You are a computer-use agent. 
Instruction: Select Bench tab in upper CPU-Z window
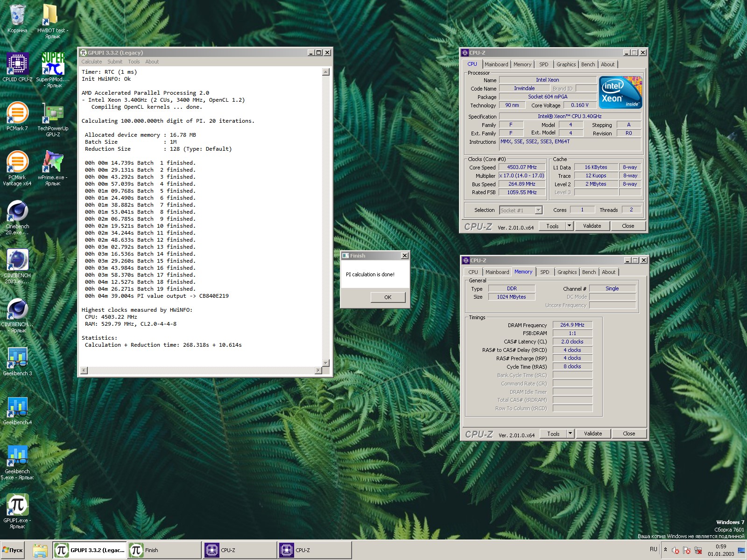click(588, 64)
